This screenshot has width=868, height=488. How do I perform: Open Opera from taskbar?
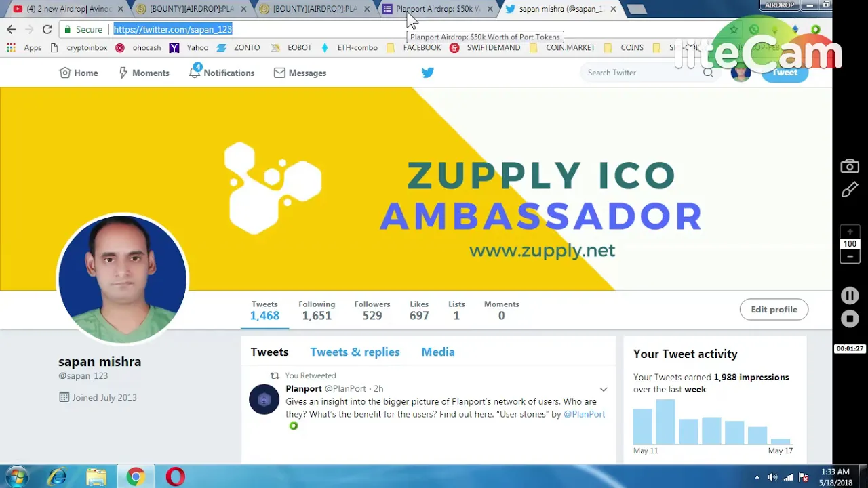(175, 477)
